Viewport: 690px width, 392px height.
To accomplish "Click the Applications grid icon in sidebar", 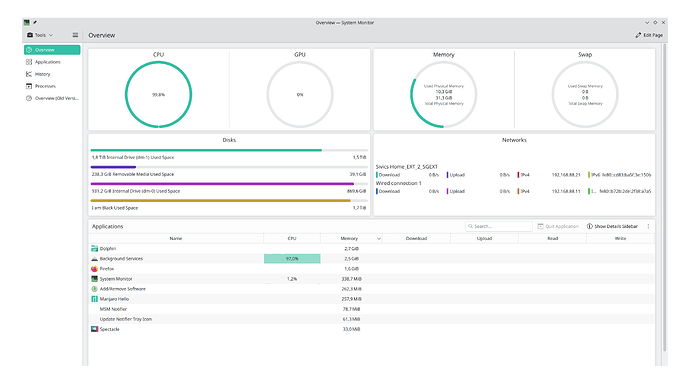I will point(29,62).
